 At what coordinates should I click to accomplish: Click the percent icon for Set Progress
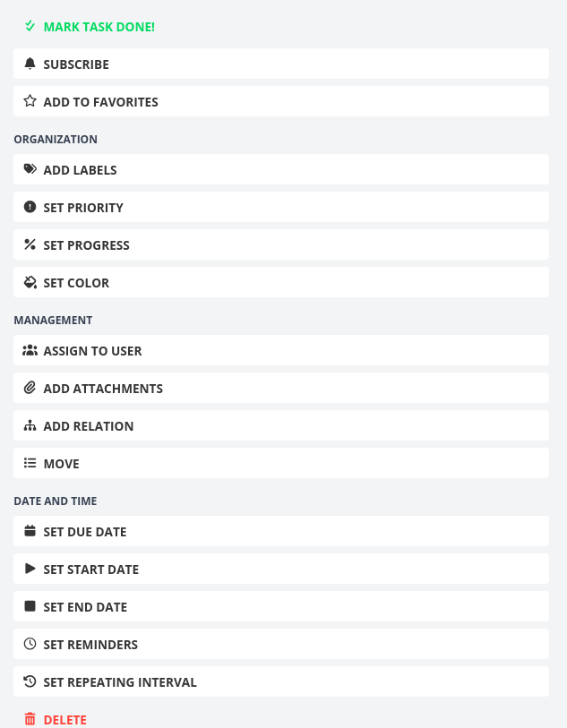click(x=30, y=245)
